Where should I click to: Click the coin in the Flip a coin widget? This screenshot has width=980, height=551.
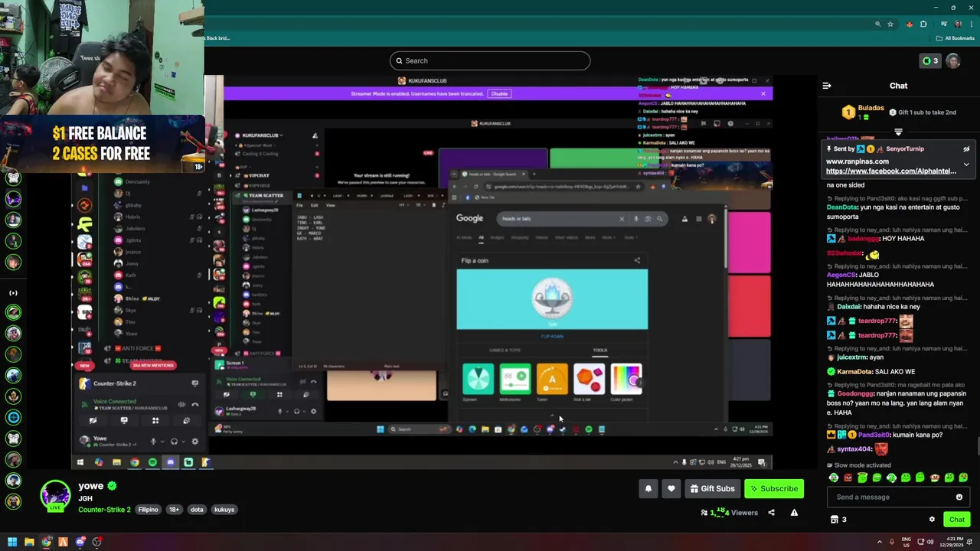pyautogui.click(x=552, y=298)
